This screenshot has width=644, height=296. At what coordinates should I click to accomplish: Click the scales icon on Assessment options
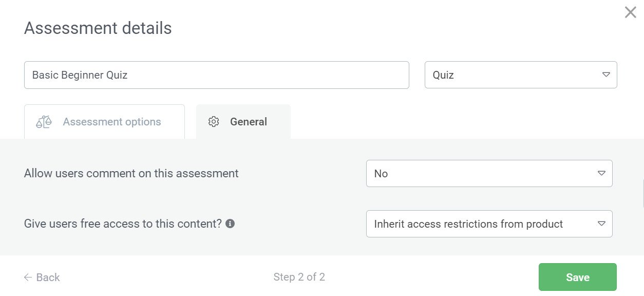[44, 122]
